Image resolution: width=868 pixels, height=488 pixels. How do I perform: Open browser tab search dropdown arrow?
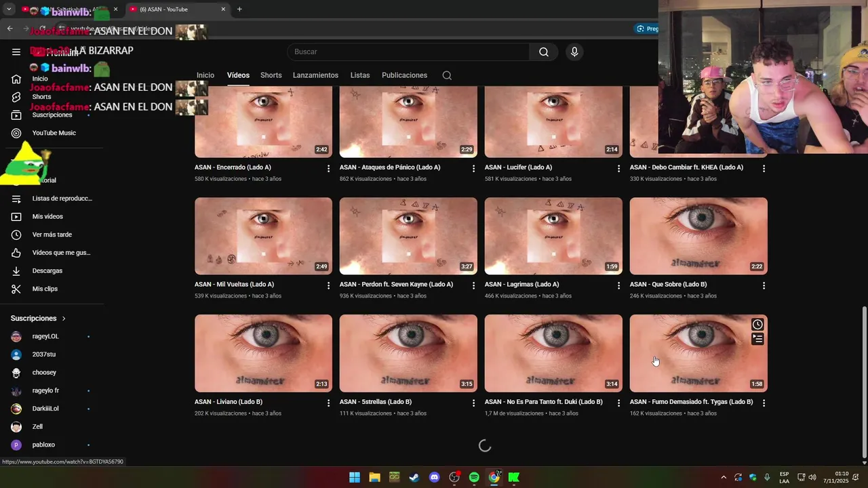coord(9,9)
